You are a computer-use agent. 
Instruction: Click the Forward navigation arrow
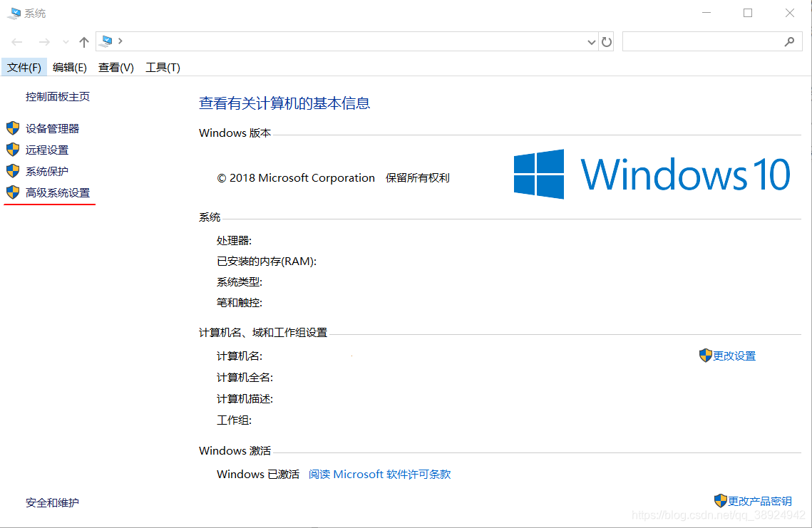[x=44, y=42]
